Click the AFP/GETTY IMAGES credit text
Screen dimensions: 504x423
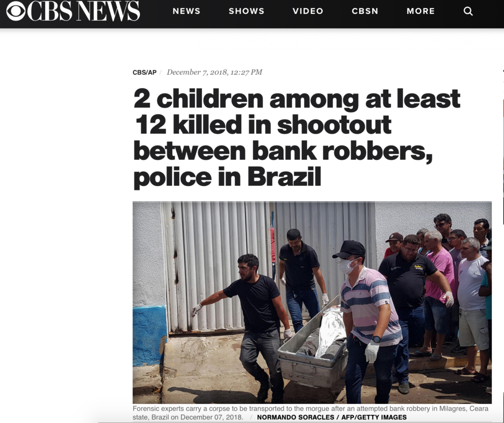(374, 417)
